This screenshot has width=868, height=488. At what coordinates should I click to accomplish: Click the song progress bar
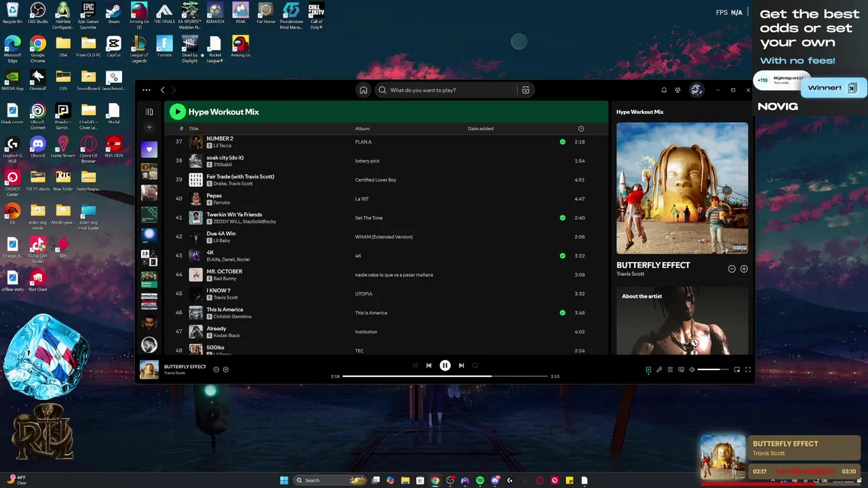click(x=445, y=376)
